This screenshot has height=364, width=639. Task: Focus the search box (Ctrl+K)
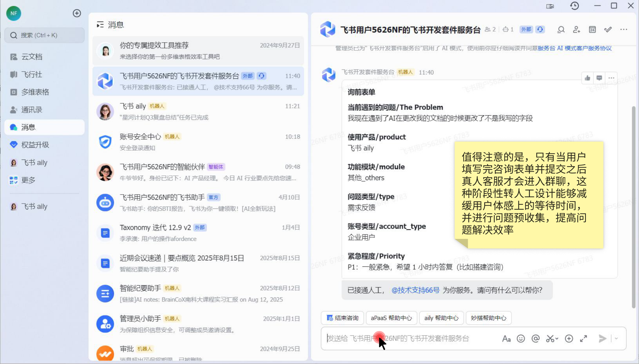[x=45, y=35]
